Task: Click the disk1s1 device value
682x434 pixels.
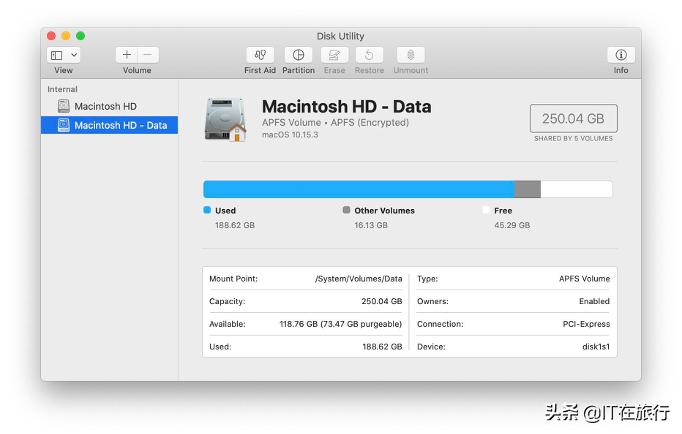Action: (x=596, y=347)
